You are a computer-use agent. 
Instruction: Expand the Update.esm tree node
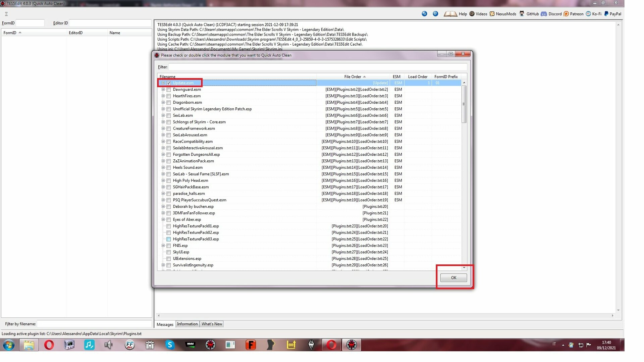point(163,83)
